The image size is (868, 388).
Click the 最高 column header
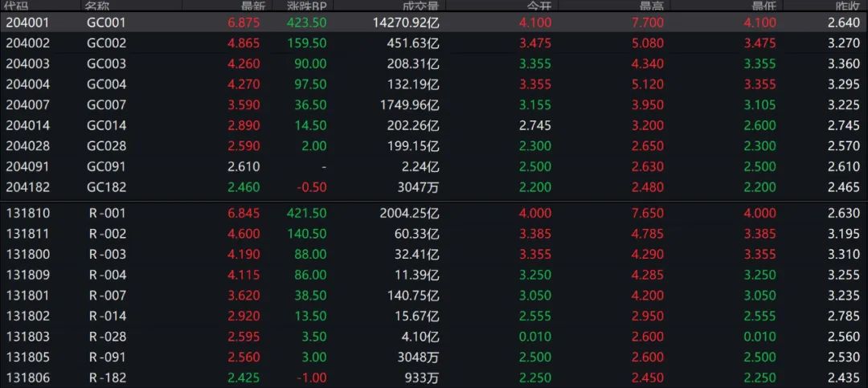coord(651,5)
